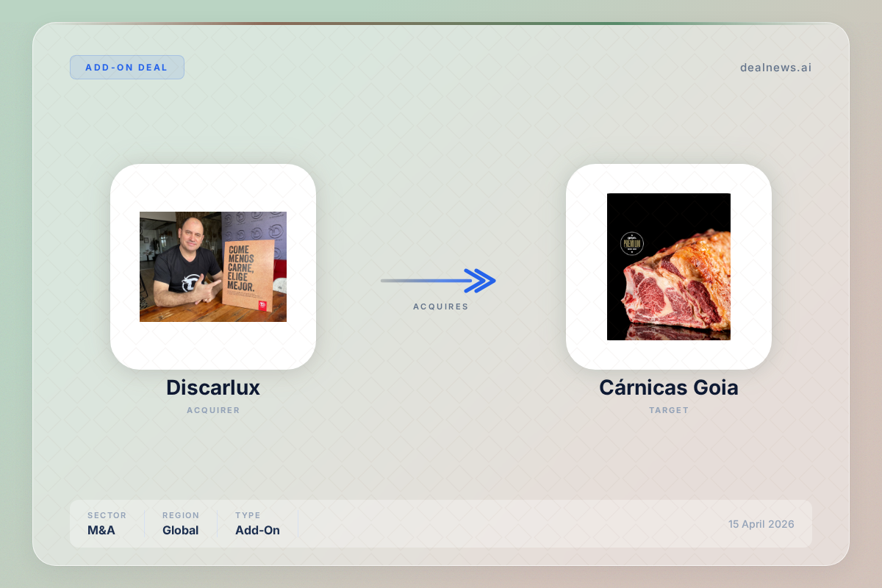
Task: Click the 15 April 2026 date
Action: [x=761, y=524]
